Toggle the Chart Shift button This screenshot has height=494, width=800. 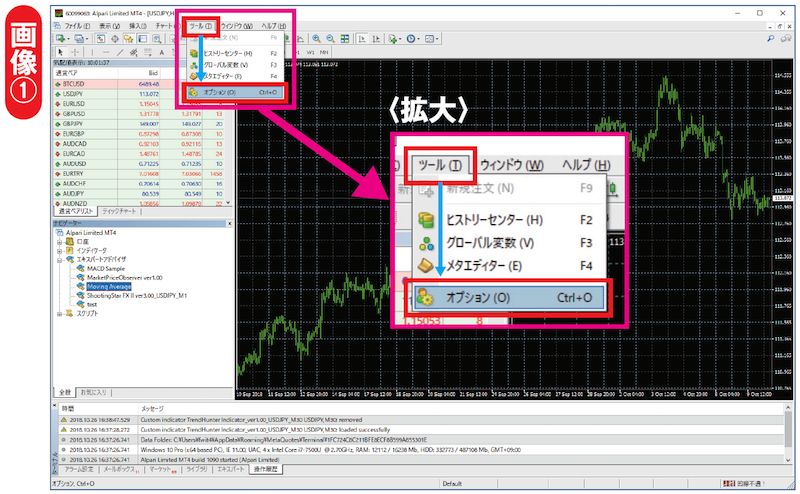pos(376,39)
